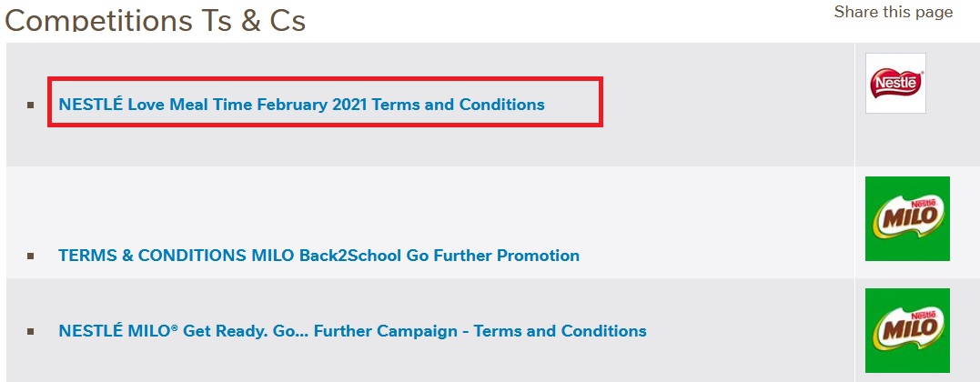This screenshot has width=980, height=382.
Task: Click February 2021 in the first link
Action: pyautogui.click(x=312, y=105)
